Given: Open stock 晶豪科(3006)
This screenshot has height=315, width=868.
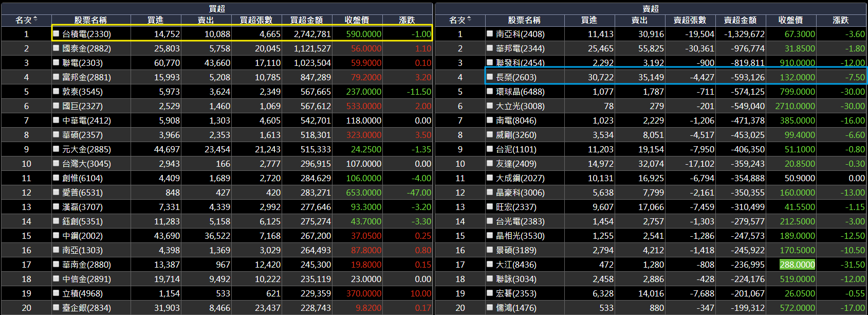Looking at the screenshot, I should (520, 192).
